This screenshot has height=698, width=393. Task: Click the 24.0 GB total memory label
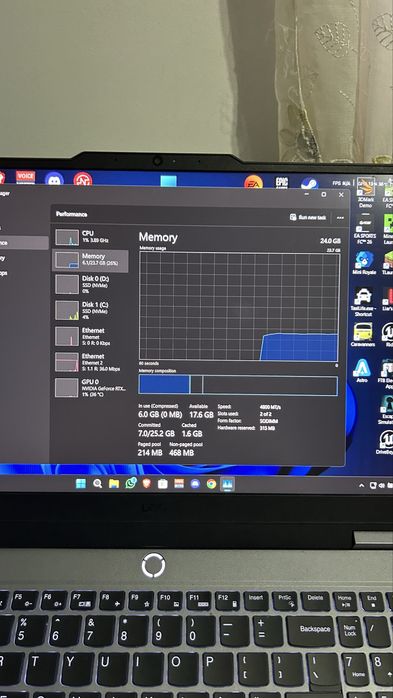[x=330, y=241]
